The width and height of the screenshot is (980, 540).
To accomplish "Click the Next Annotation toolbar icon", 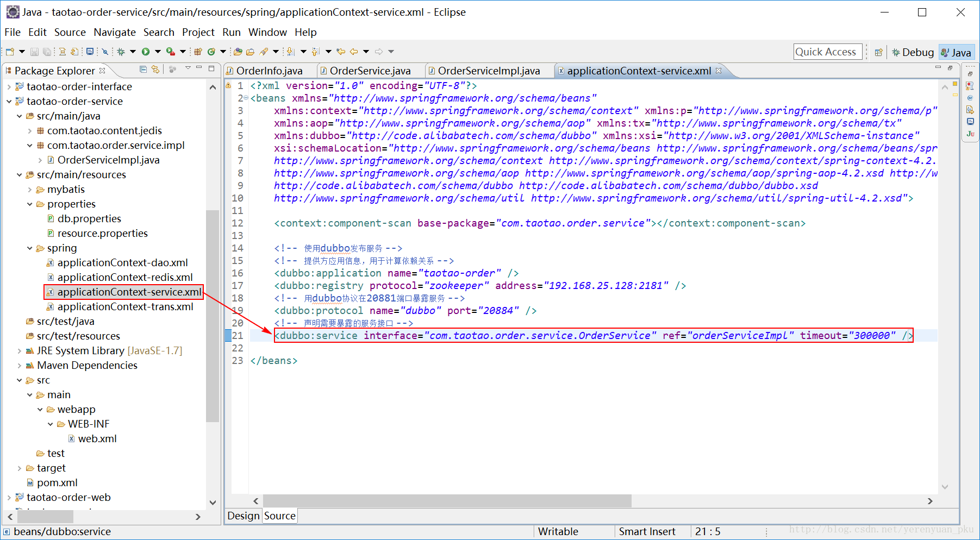I will (290, 52).
